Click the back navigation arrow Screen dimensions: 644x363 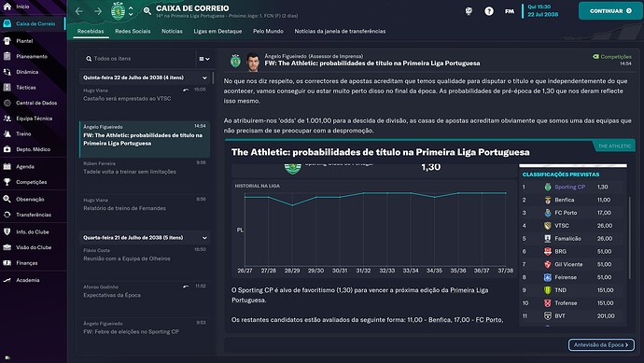point(79,11)
